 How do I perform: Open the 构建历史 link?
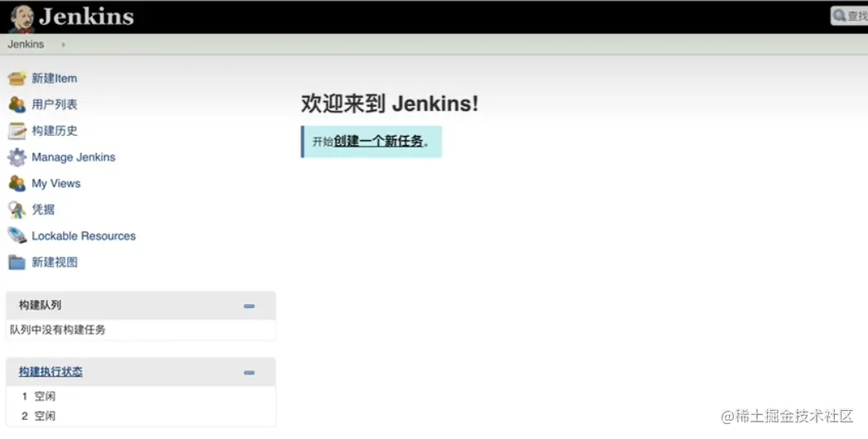55,131
